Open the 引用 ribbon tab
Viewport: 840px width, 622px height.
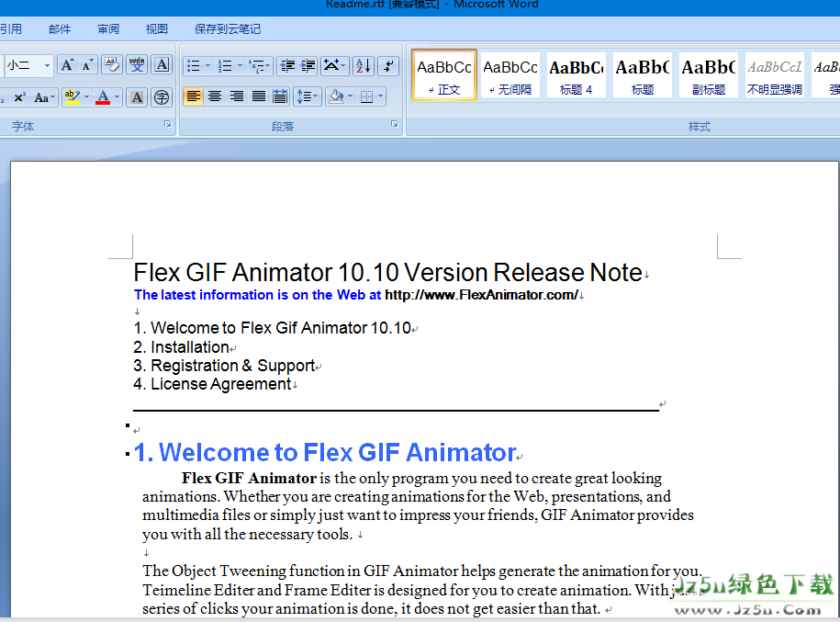11,29
